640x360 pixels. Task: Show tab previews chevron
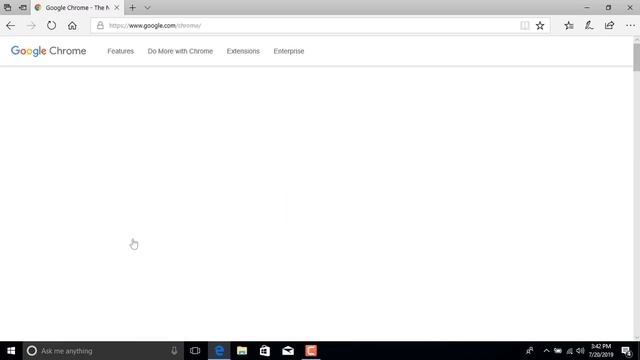(147, 7)
